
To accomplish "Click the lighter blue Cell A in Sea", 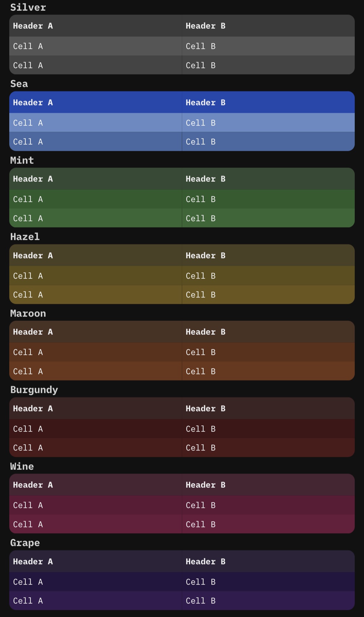I will 28,123.
